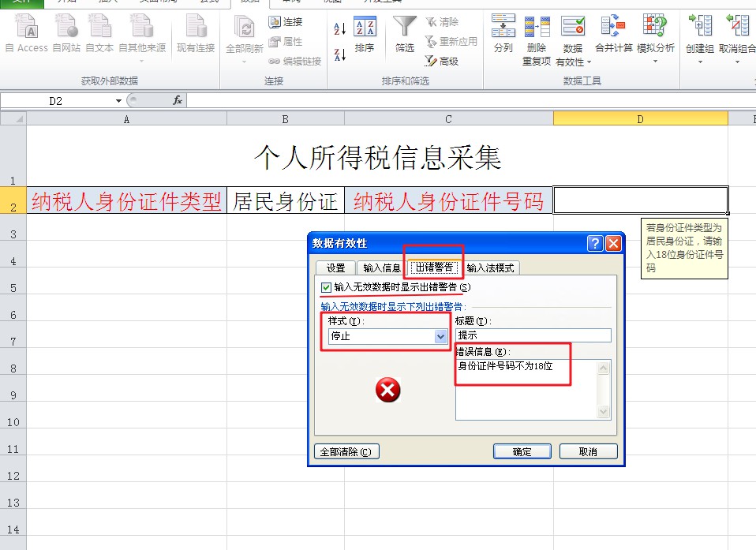Open From Other Sources (自其他来源) menu
Screen dimensions: 756x550
pyautogui.click(x=142, y=38)
